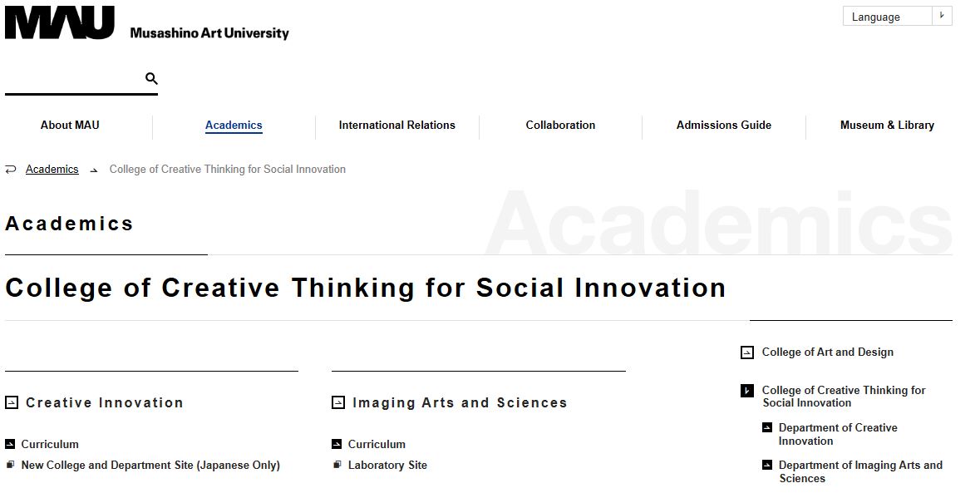Focus the site search input field

[x=74, y=79]
